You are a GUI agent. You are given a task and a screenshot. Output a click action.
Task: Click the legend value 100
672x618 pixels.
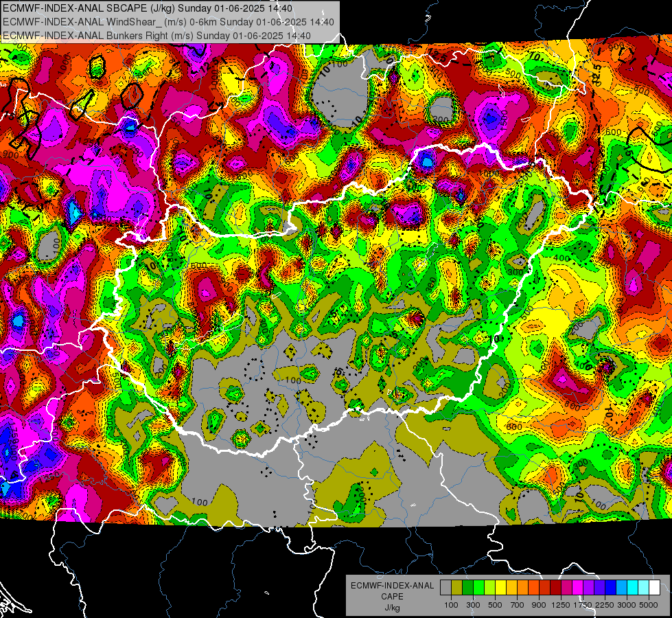pos(451,605)
